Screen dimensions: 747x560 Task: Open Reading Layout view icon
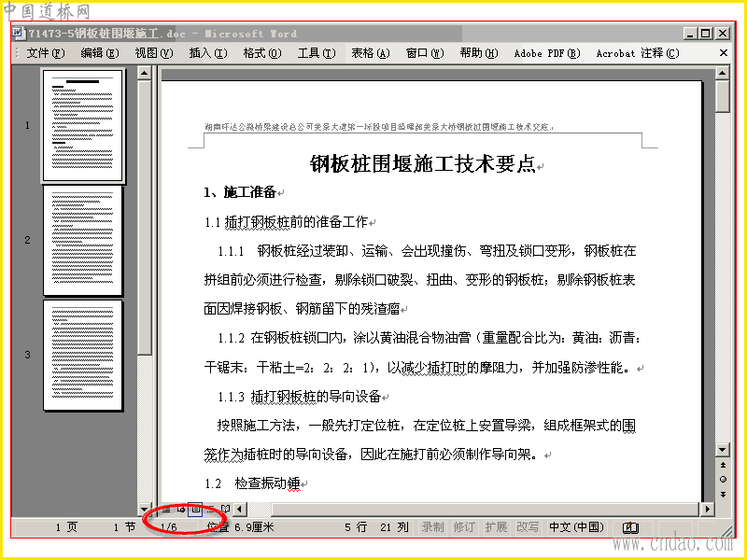225,509
